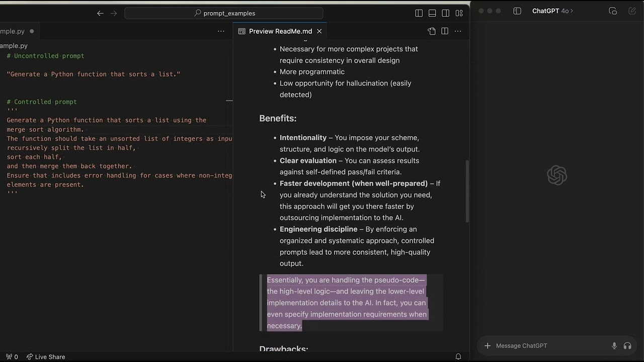Go back with the left arrow
This screenshot has height=362, width=644.
(x=100, y=14)
